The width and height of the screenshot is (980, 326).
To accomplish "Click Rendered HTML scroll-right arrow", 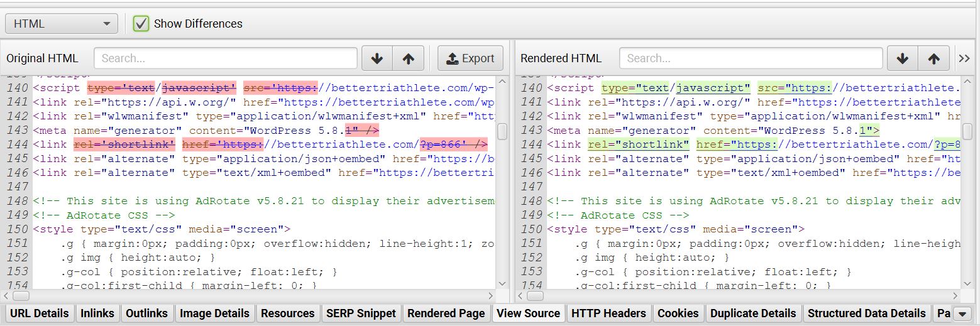I will click(x=956, y=296).
